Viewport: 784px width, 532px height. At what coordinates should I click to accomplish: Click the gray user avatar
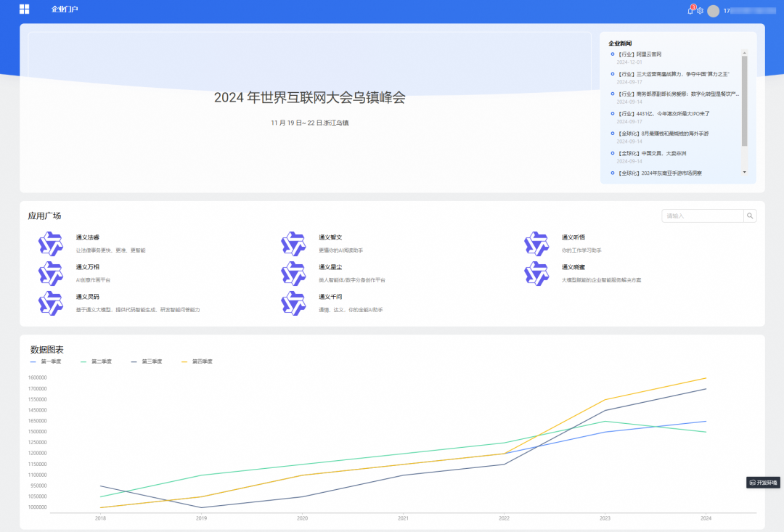pyautogui.click(x=714, y=10)
